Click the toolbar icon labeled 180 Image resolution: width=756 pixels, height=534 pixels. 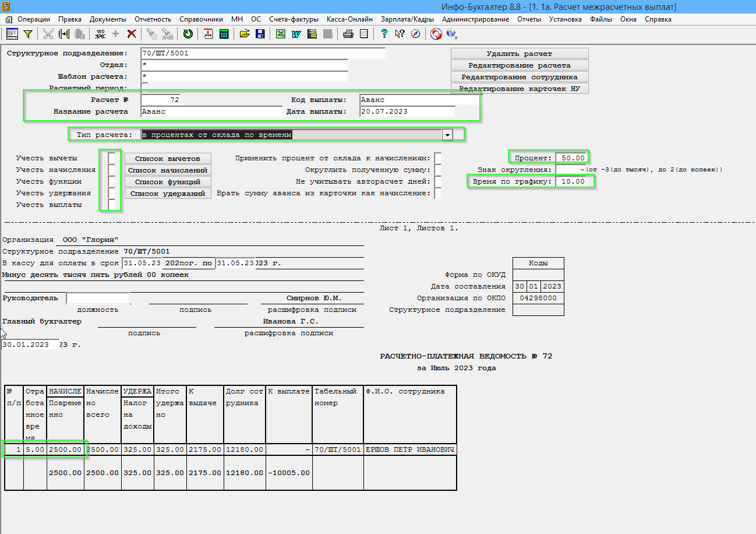[100, 34]
